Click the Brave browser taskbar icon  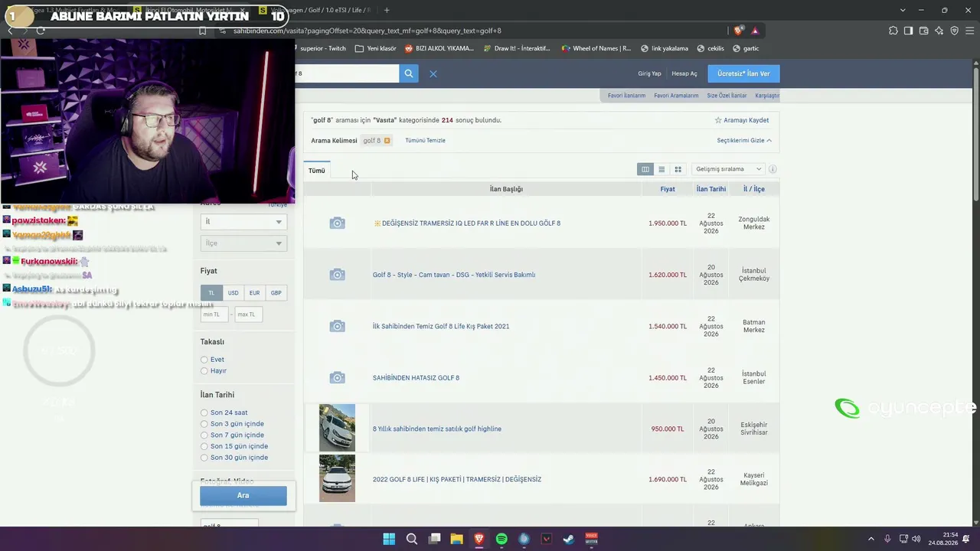tap(479, 539)
